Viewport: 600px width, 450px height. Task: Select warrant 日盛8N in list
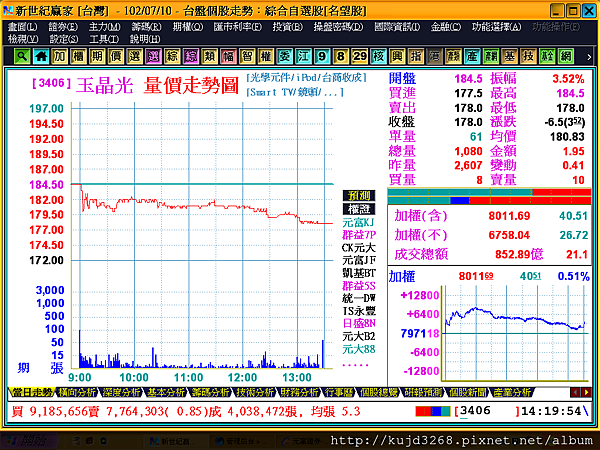tap(359, 324)
